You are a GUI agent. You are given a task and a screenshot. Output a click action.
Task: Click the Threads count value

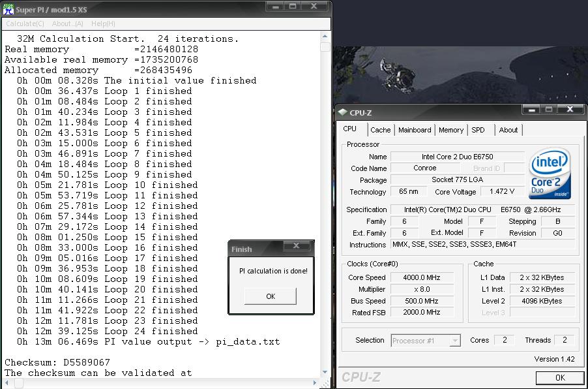tap(565, 340)
